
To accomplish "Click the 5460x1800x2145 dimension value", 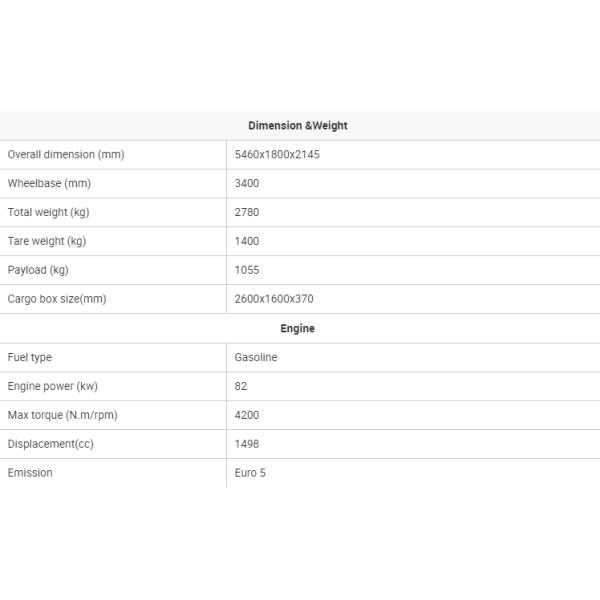I will (277, 155).
